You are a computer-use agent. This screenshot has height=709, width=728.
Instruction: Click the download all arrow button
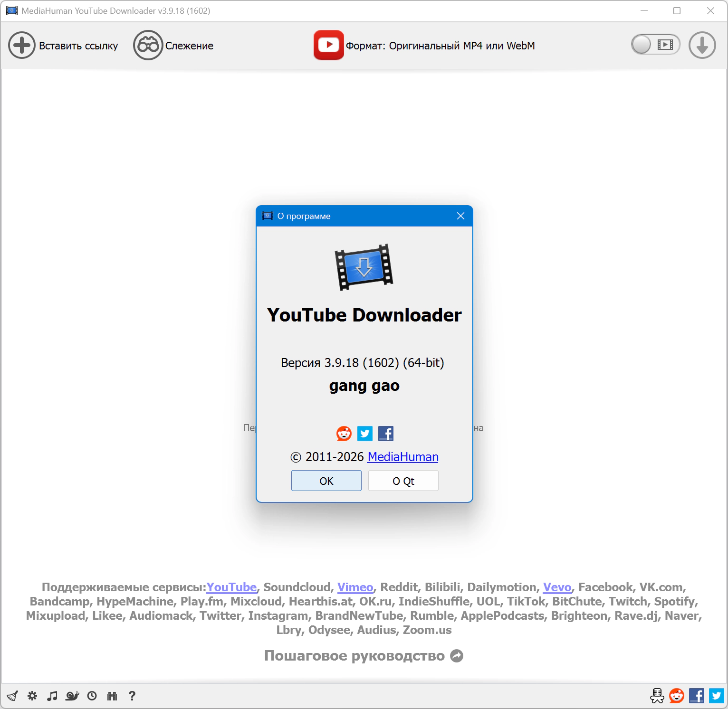(702, 45)
